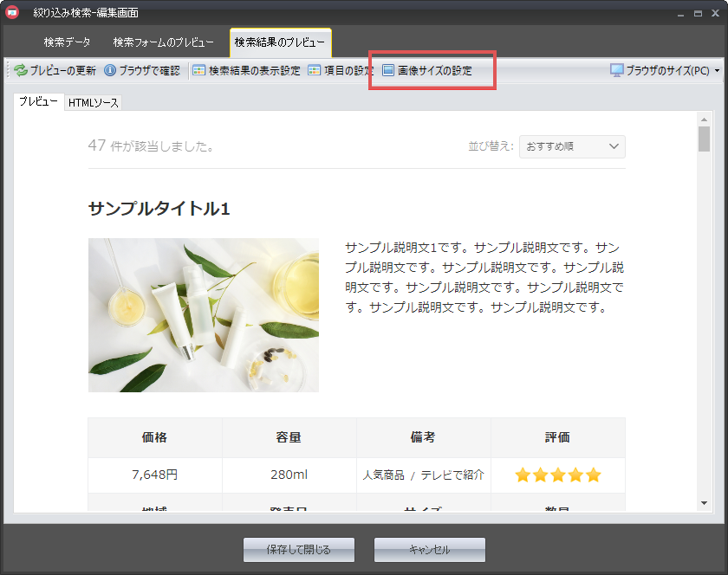Click the ブラウザで確認 info icon
This screenshot has width=728, height=575.
click(x=110, y=71)
